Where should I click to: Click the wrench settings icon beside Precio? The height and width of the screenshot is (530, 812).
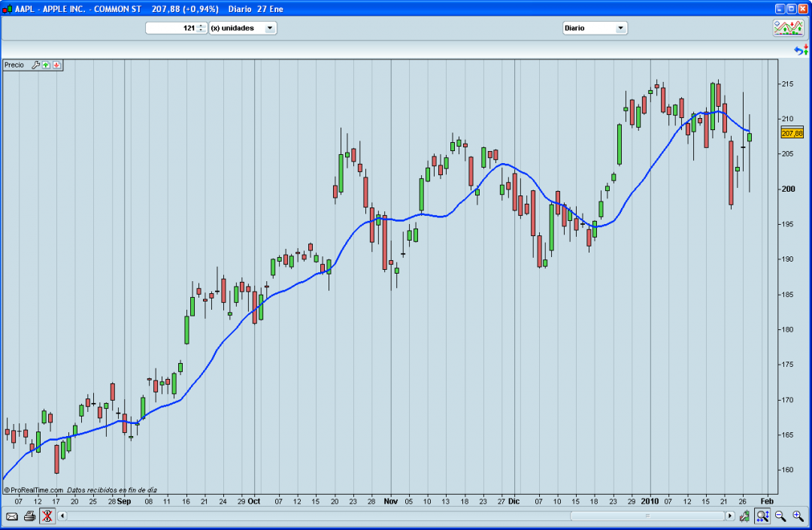point(35,65)
